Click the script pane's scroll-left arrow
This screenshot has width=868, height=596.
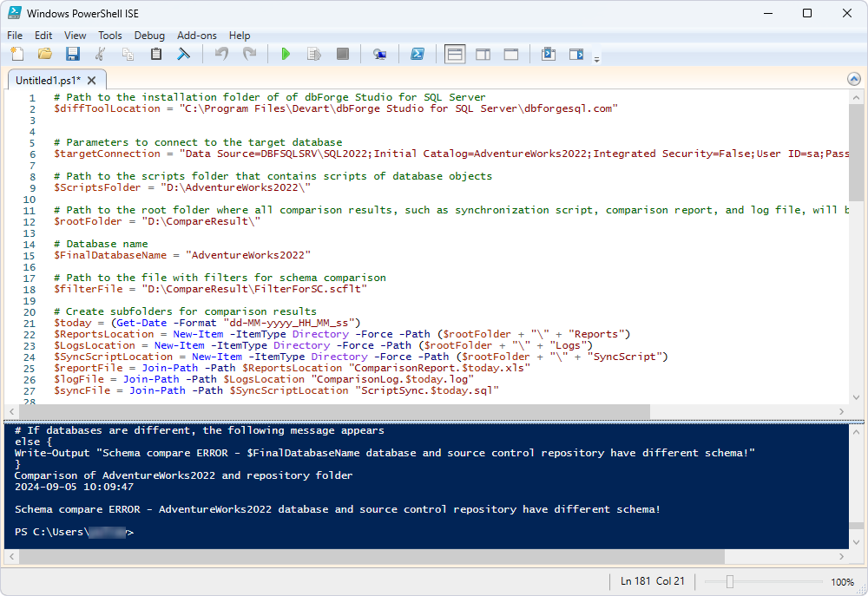click(11, 412)
